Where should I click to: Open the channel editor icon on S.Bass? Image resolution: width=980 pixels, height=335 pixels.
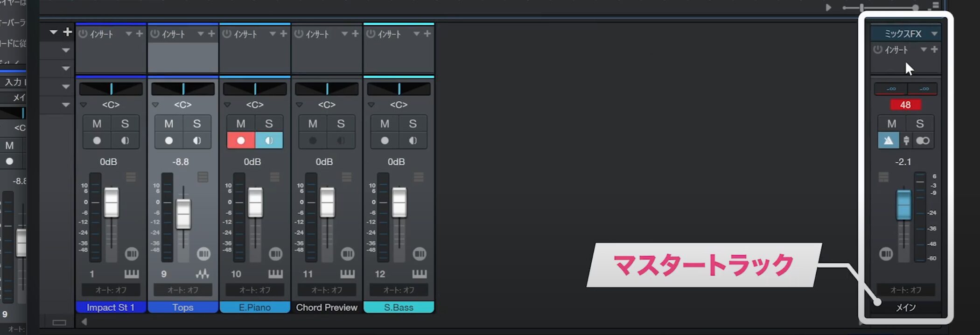419,254
